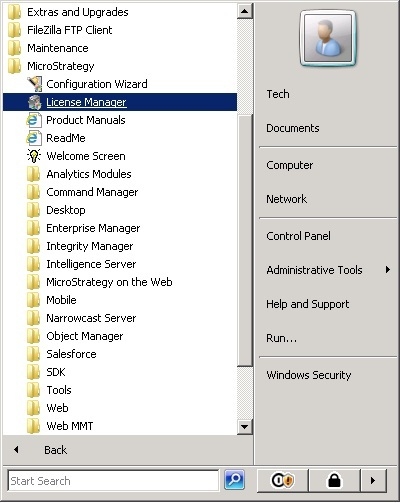Click the user account picture
This screenshot has height=503, width=400.
[x=328, y=38]
